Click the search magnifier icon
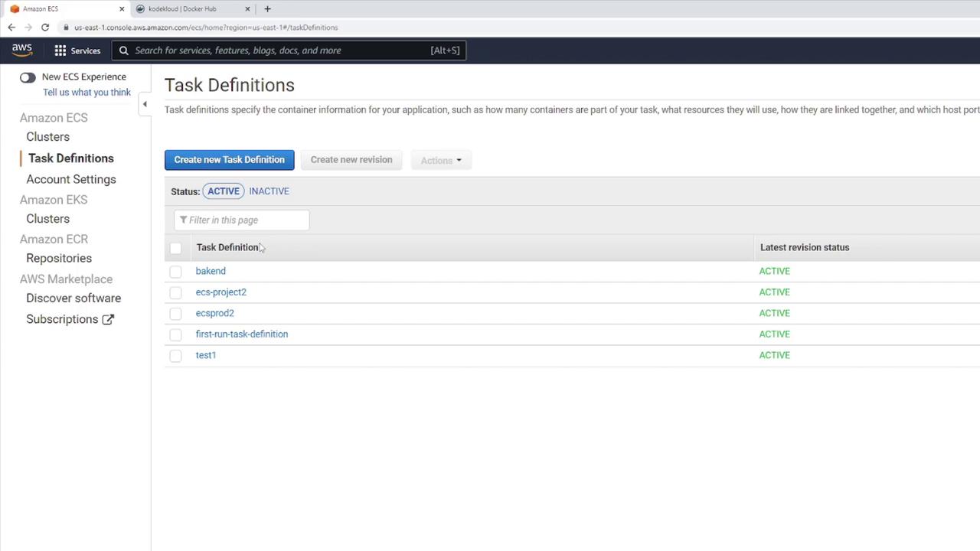The height and width of the screenshot is (551, 980). tap(123, 51)
